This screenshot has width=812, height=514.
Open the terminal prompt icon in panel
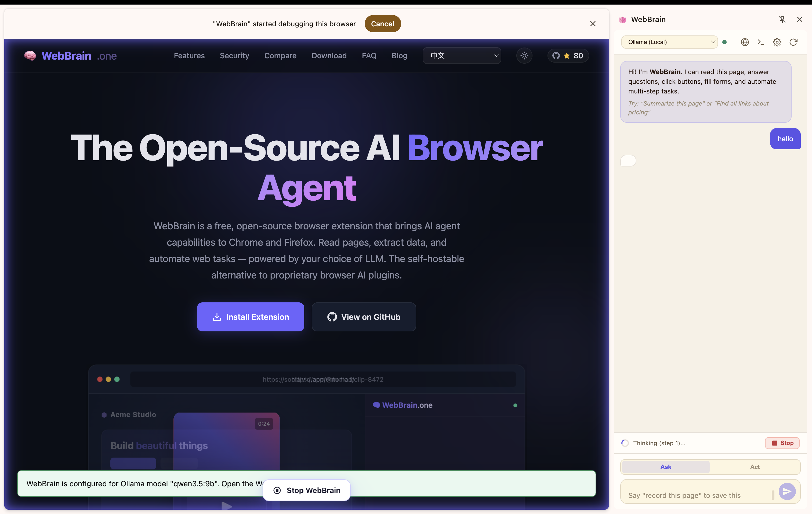click(761, 42)
